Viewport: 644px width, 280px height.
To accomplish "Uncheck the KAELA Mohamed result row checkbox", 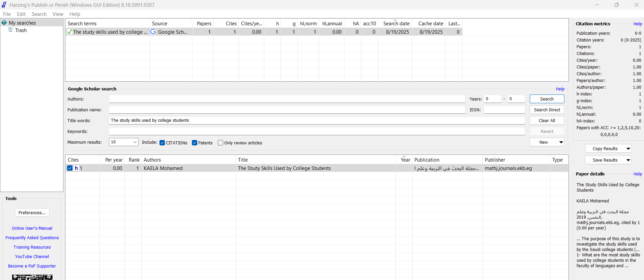I will click(x=70, y=168).
